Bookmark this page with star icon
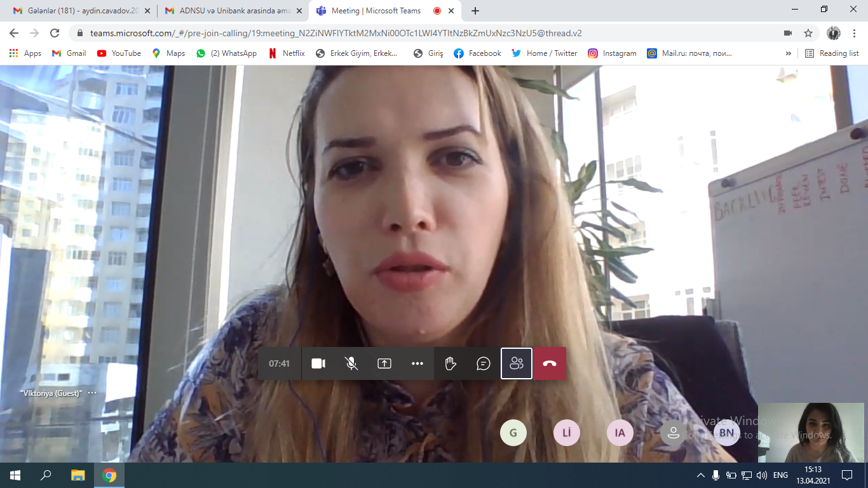The width and height of the screenshot is (868, 488). (808, 33)
